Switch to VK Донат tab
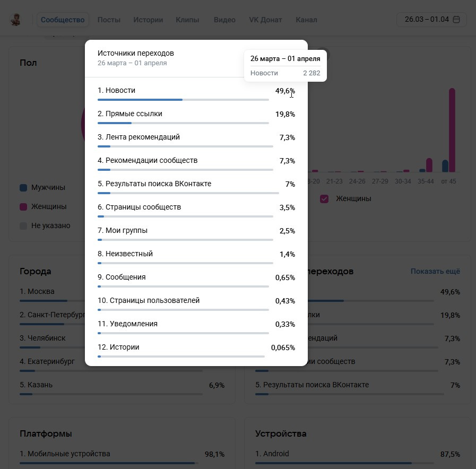Screen dimensions: 476x469 click(265, 20)
